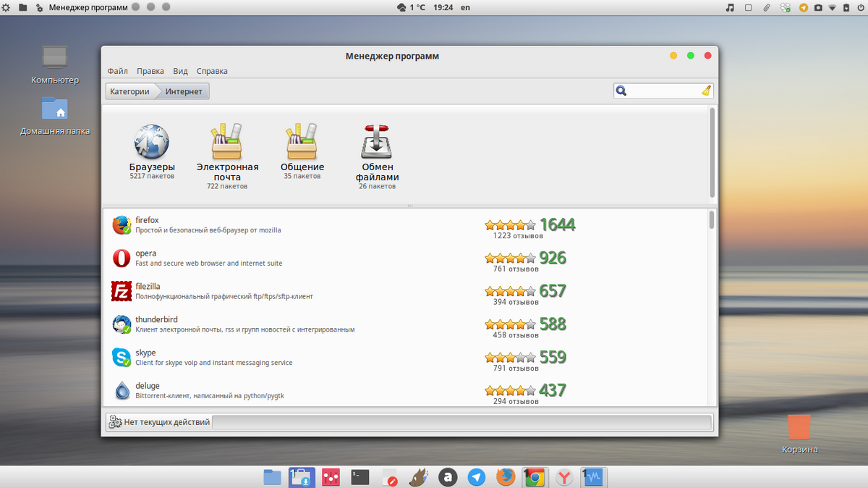Click the firefox application icon in list
This screenshot has height=488, width=868.
pos(122,225)
